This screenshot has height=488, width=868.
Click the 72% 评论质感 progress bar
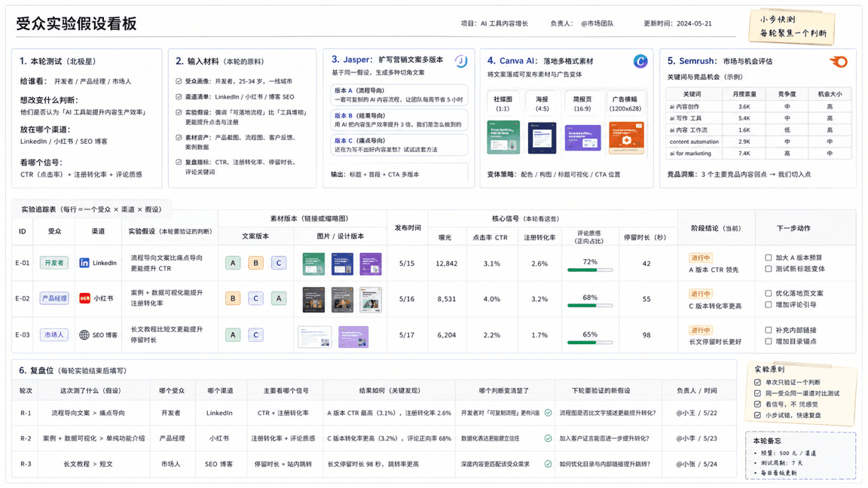(590, 270)
